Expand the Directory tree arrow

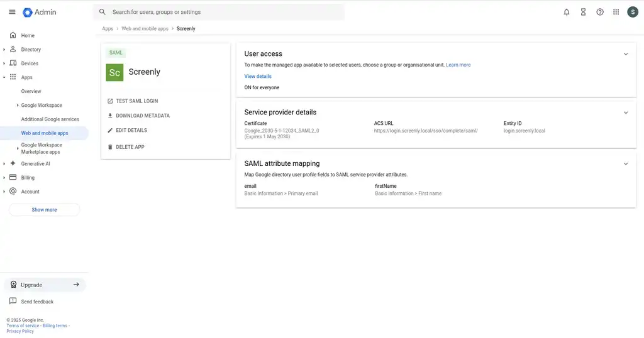click(4, 50)
